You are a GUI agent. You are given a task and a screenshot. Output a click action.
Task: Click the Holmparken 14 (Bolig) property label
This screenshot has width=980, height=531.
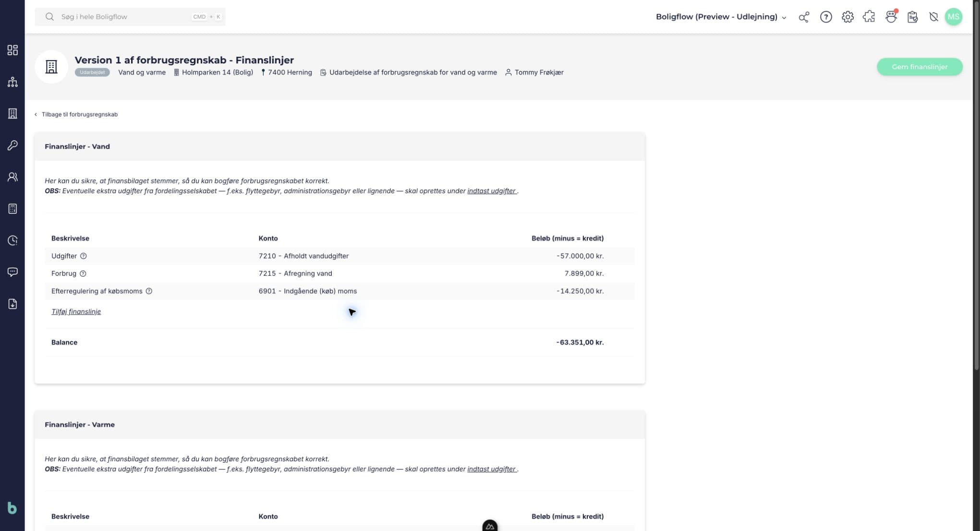[213, 73]
